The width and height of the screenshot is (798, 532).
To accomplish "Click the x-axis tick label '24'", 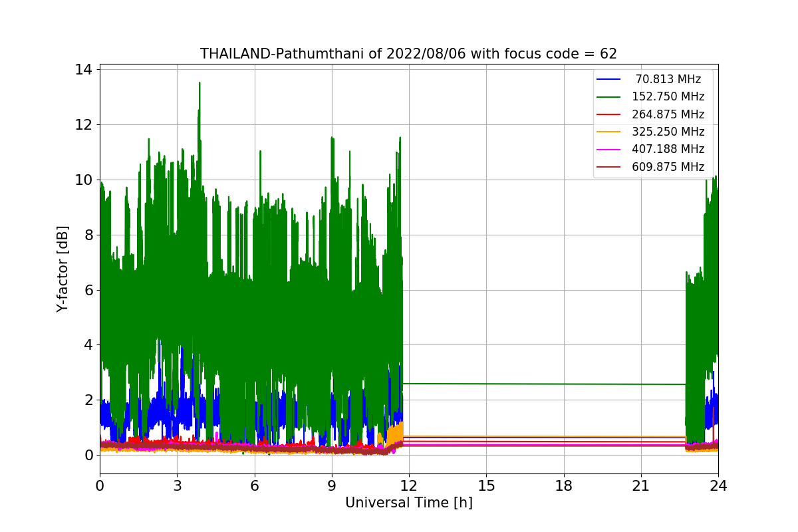I will (x=718, y=486).
